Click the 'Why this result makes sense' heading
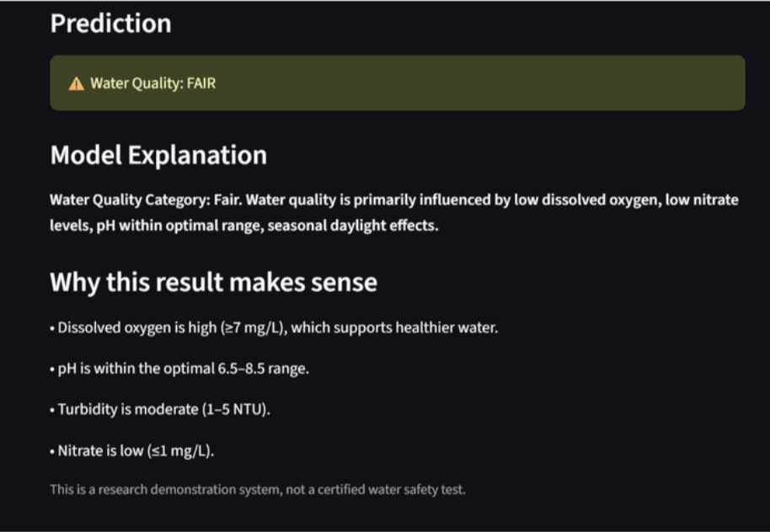 pos(213,281)
